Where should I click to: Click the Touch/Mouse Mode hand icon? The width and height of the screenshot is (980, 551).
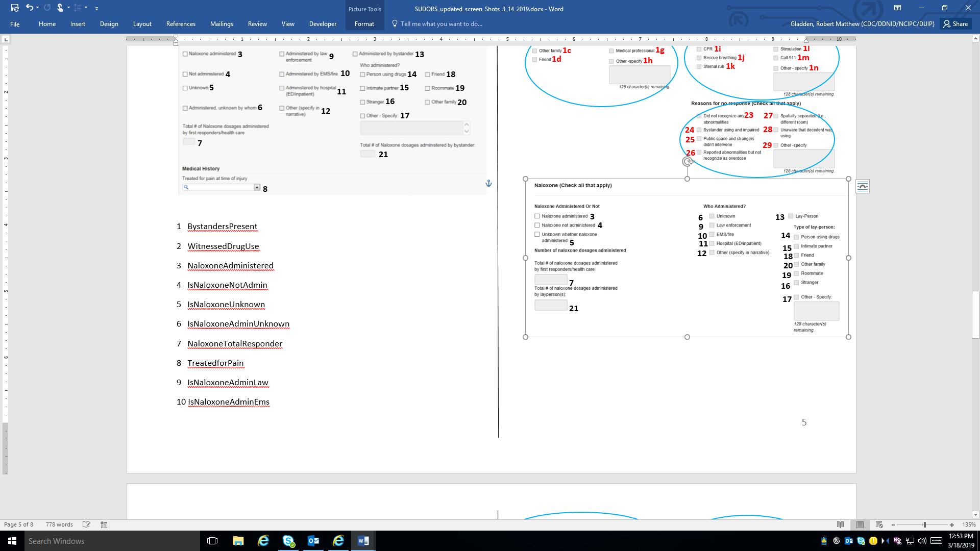tap(60, 8)
